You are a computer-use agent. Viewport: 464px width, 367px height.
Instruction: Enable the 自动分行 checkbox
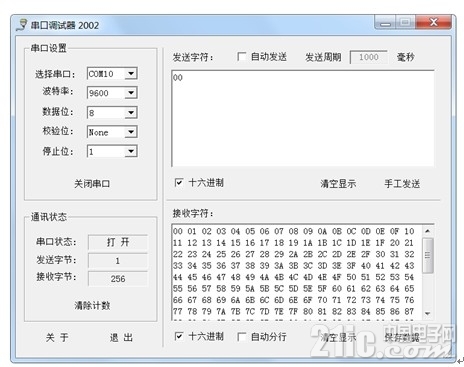tap(241, 337)
